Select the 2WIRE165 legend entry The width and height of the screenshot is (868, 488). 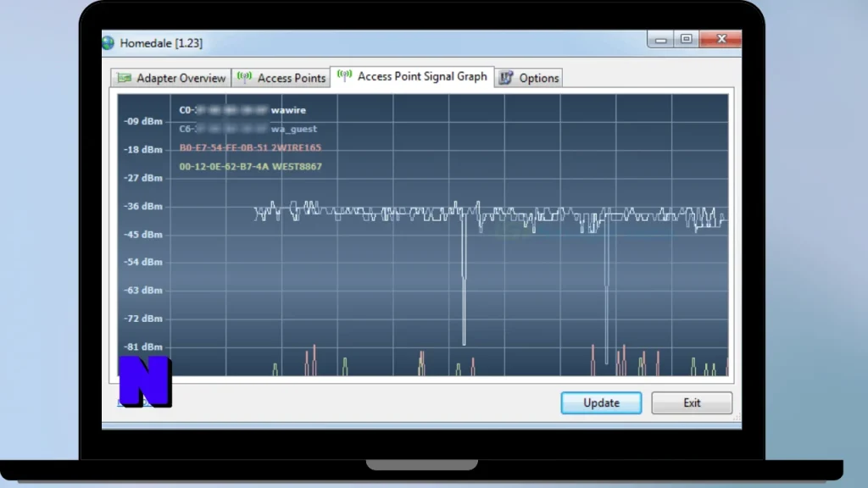pyautogui.click(x=250, y=147)
